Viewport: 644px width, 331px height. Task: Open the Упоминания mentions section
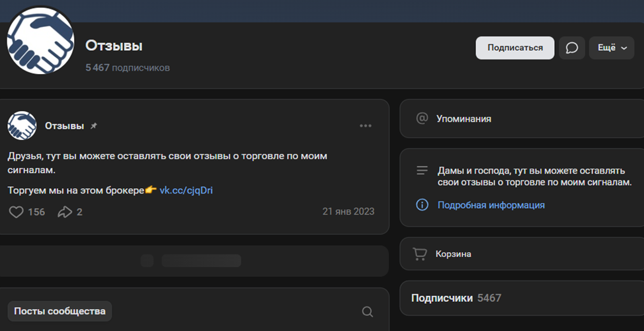tap(463, 119)
